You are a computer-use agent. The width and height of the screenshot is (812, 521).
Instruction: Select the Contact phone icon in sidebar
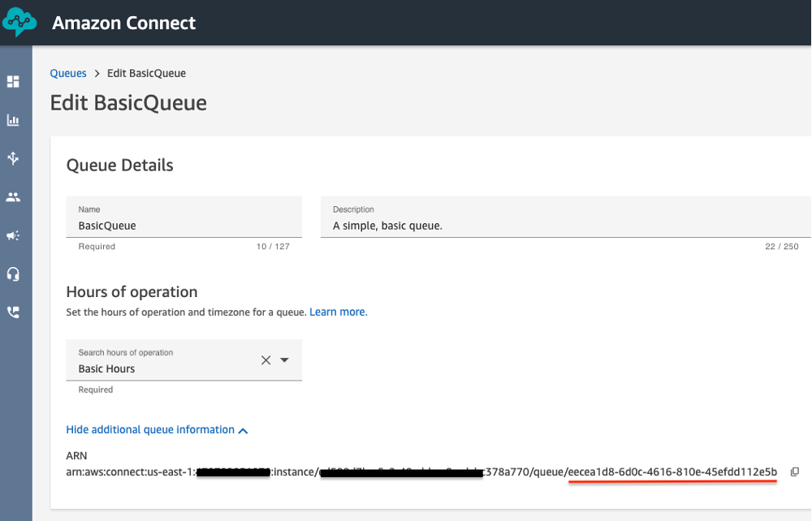click(15, 312)
